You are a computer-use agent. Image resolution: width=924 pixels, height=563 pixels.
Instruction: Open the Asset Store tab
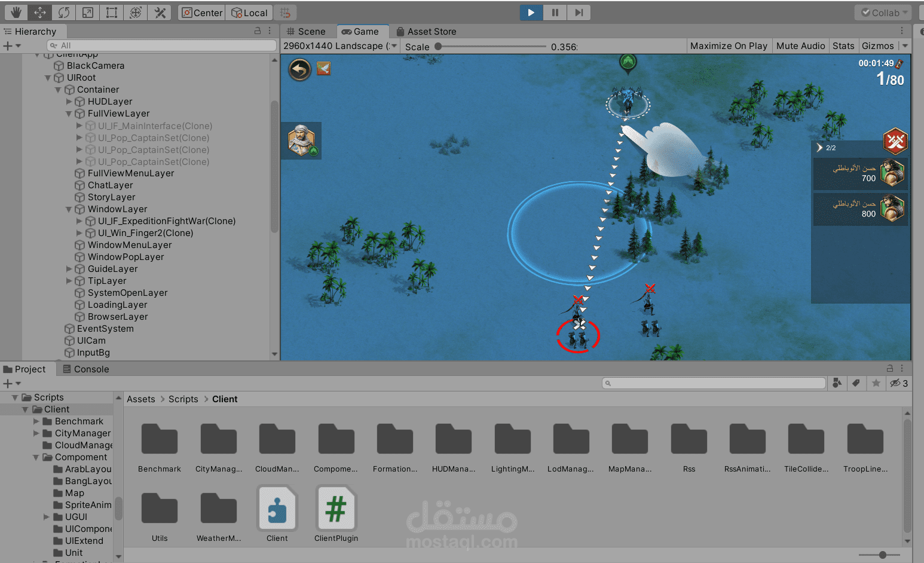pyautogui.click(x=426, y=32)
